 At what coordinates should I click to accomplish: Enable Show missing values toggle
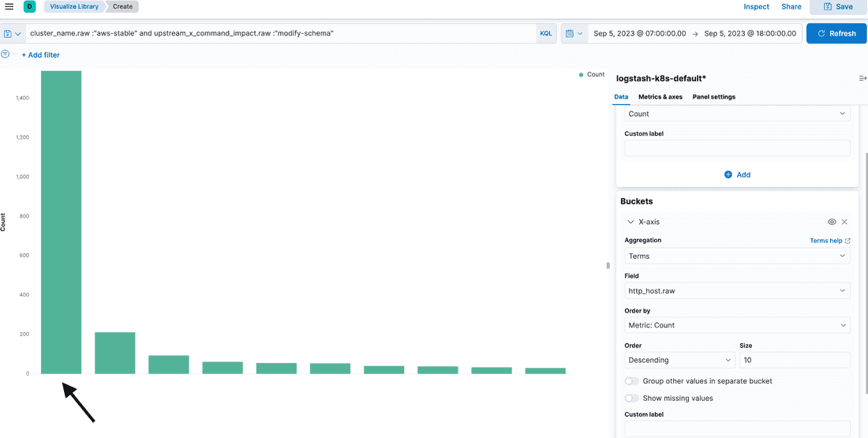click(x=632, y=399)
